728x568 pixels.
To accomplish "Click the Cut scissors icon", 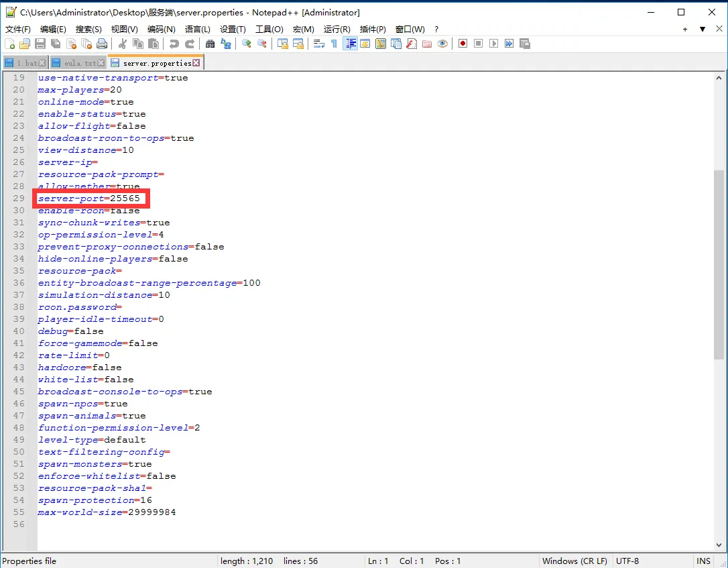I will point(123,44).
